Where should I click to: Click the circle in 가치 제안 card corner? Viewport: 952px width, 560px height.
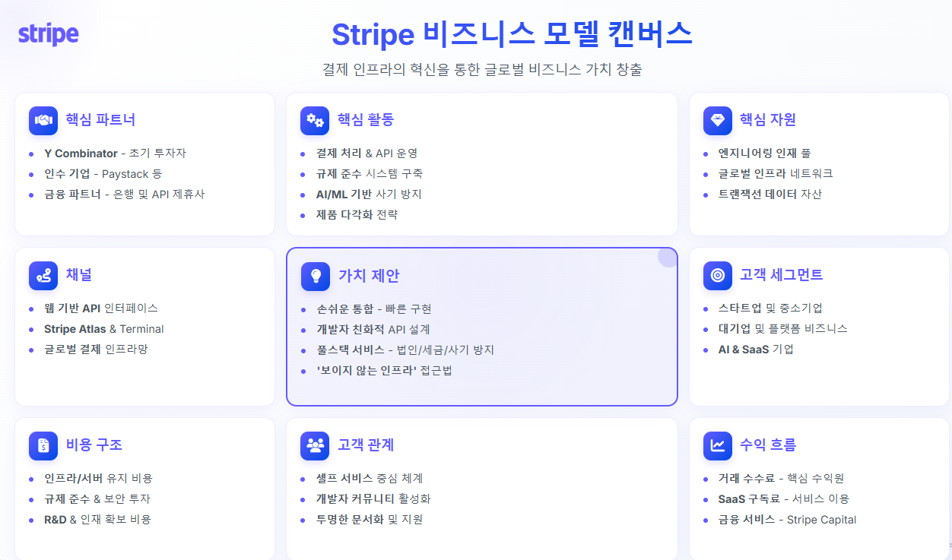pos(668,258)
